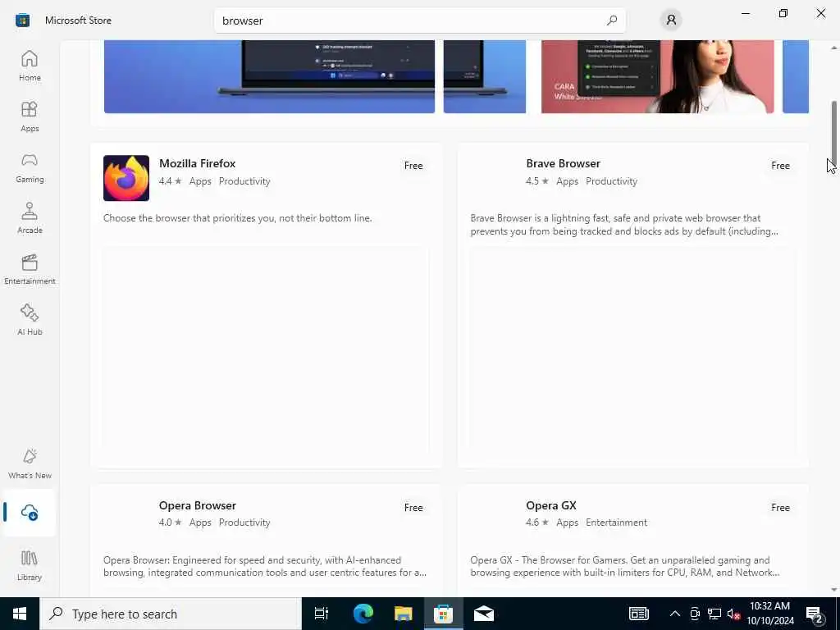The height and width of the screenshot is (630, 840).
Task: Click the banner thumbnail with woman
Action: 657,76
